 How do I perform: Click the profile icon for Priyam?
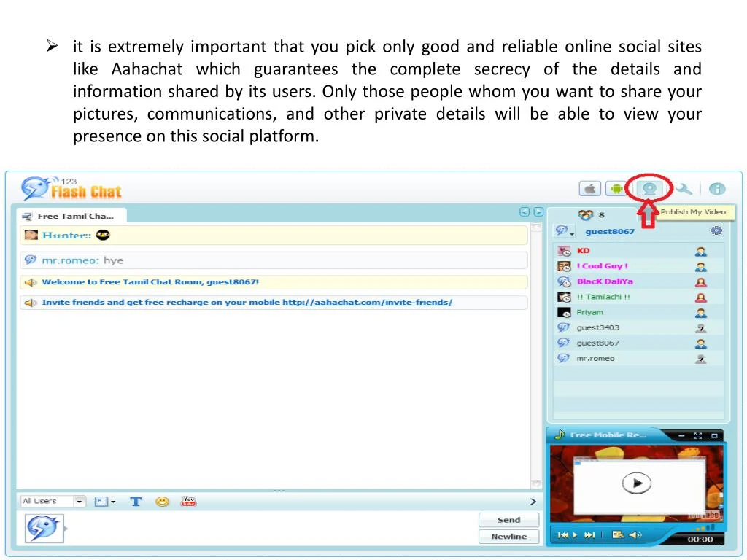700,313
